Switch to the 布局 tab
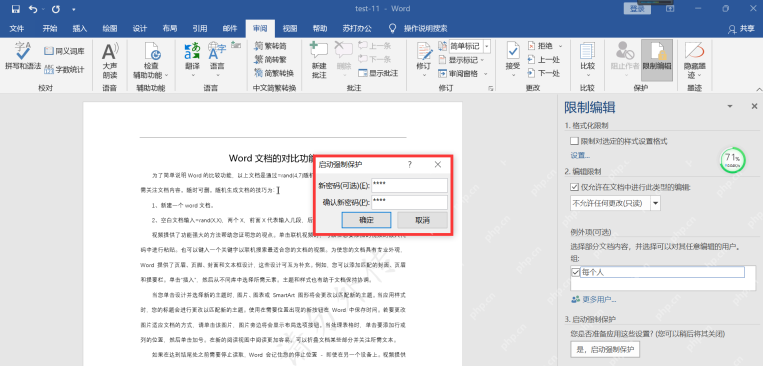This screenshot has height=366, width=763. coord(170,28)
